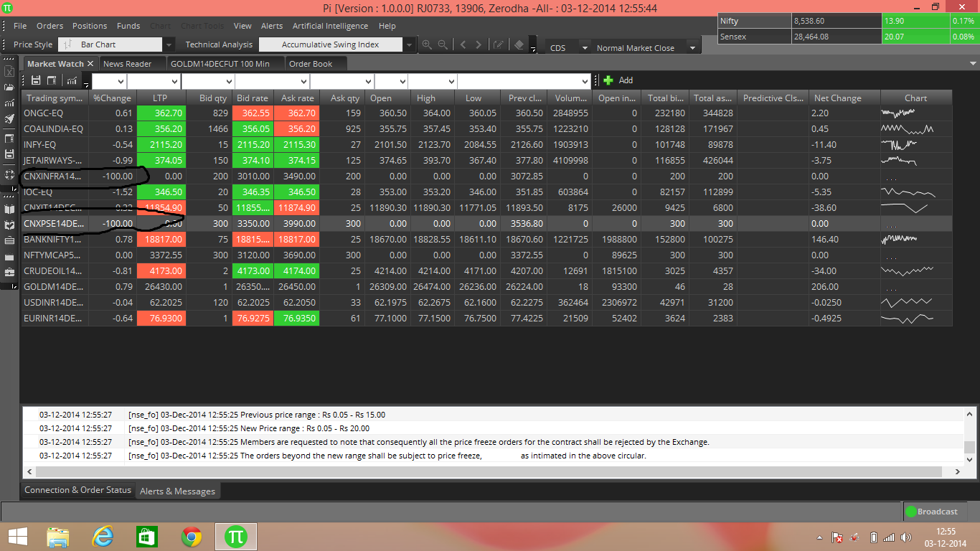Switch to Connection & Order Status tab

pos(78,490)
